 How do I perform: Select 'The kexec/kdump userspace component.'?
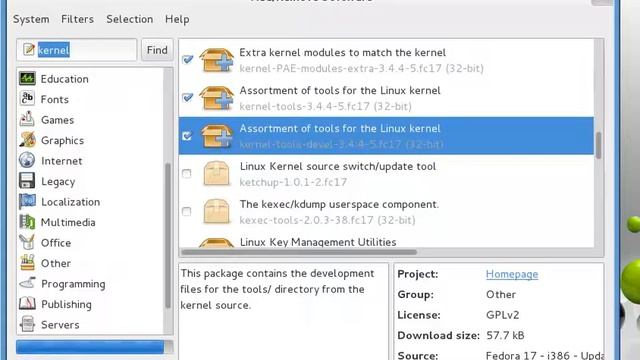coord(339,204)
